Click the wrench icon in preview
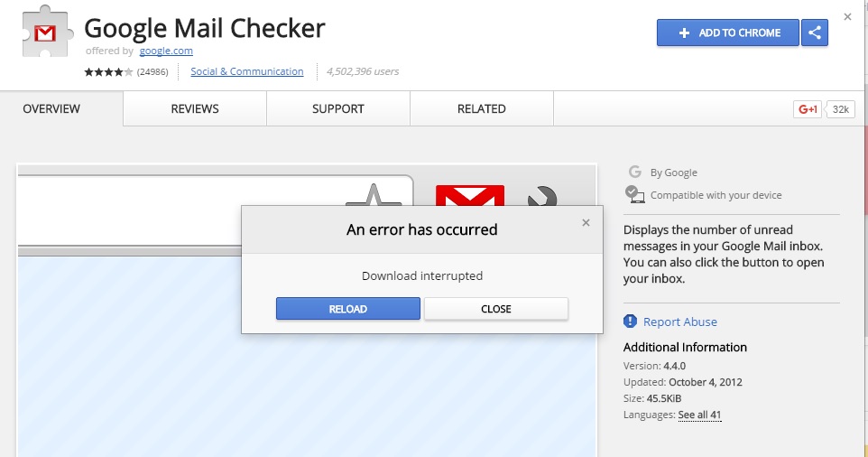The width and height of the screenshot is (868, 457). [541, 197]
